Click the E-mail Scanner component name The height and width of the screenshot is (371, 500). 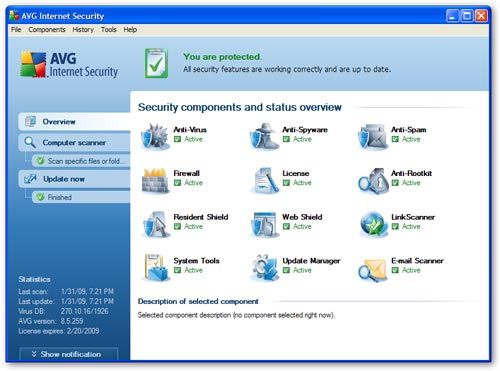click(417, 261)
